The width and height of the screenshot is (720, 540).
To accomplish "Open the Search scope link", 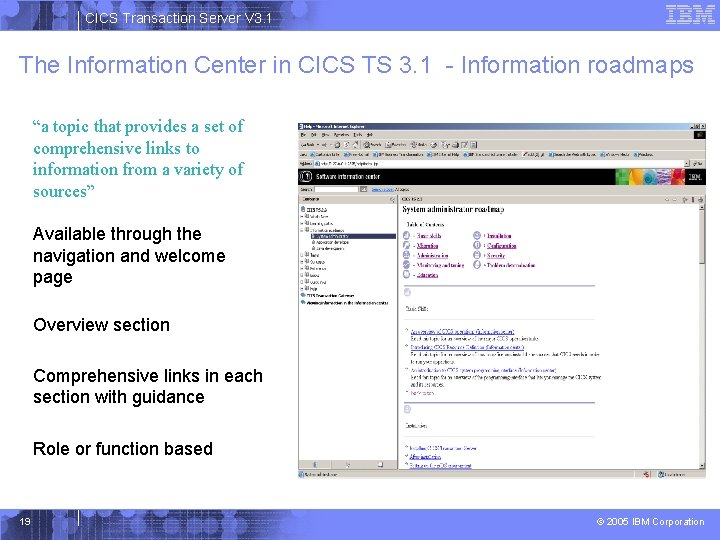I will [382, 189].
